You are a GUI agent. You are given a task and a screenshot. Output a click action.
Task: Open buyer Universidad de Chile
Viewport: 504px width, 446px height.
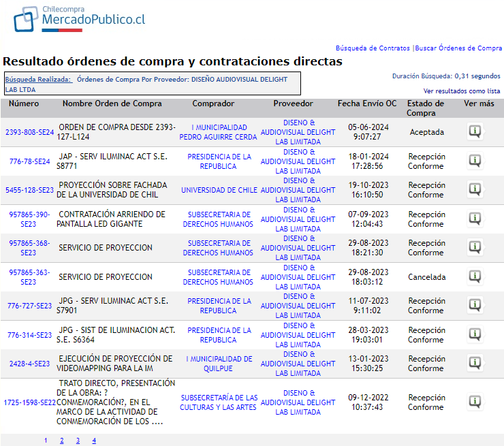point(219,190)
